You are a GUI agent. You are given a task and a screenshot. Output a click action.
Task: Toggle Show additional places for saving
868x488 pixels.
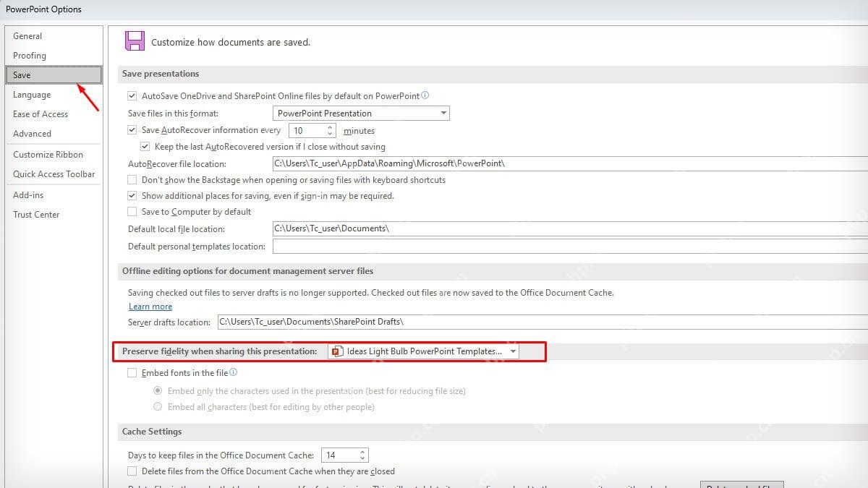pos(132,196)
